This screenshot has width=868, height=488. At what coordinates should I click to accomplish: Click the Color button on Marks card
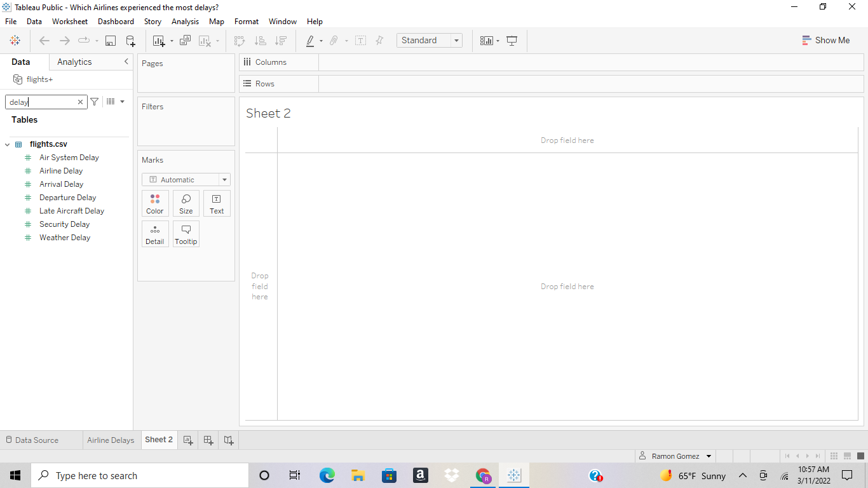coord(155,203)
